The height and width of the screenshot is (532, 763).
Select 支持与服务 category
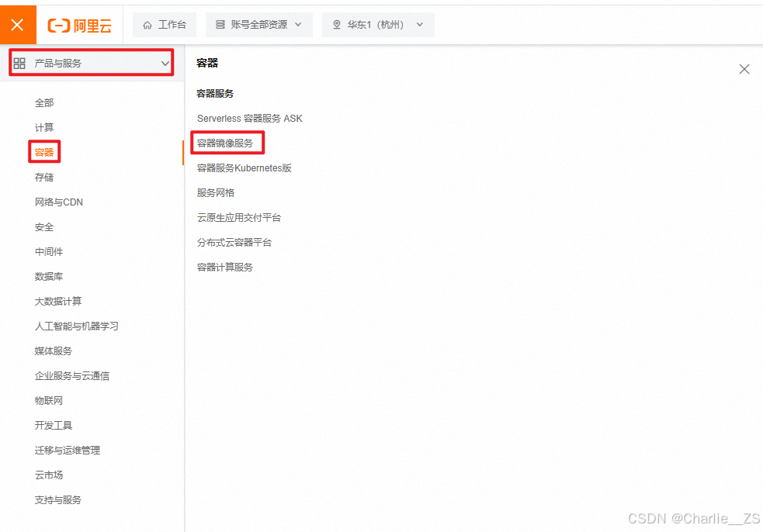coord(58,499)
